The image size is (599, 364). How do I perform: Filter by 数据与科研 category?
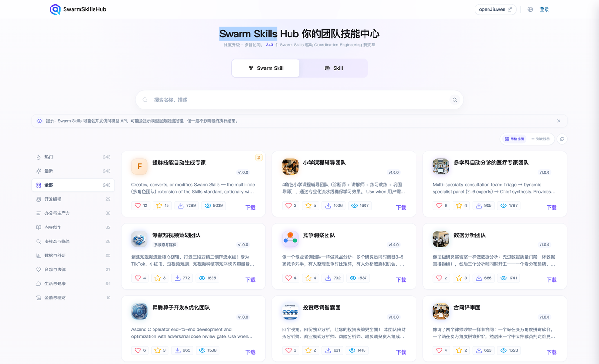point(73,255)
